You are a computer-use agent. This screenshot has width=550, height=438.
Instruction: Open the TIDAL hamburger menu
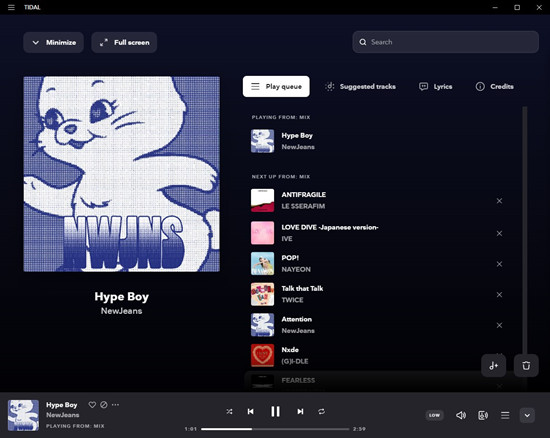click(x=11, y=7)
